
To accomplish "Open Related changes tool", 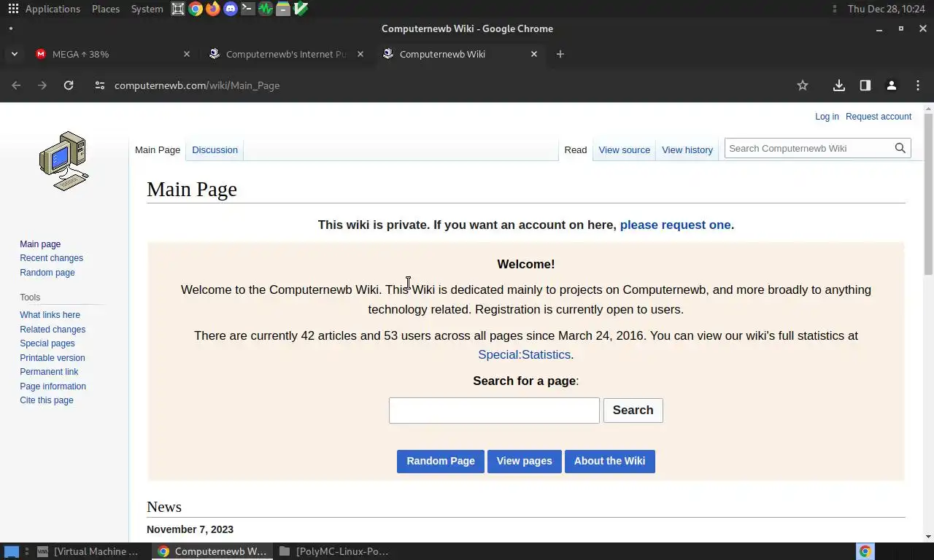I will click(x=53, y=330).
